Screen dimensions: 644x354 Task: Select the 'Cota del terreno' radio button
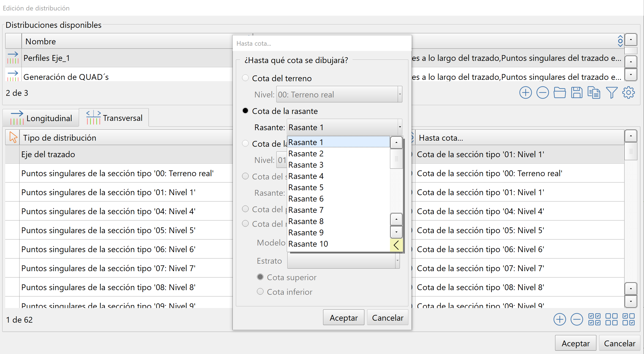point(245,78)
